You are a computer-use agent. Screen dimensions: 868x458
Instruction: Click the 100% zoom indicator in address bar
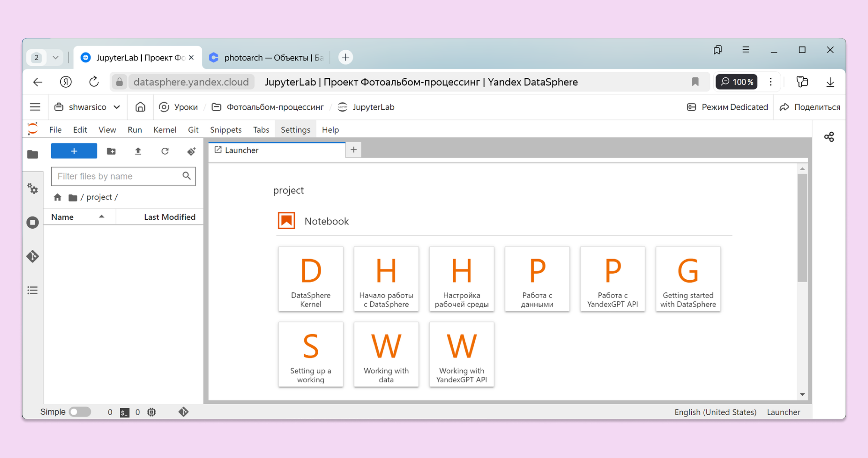(x=737, y=82)
